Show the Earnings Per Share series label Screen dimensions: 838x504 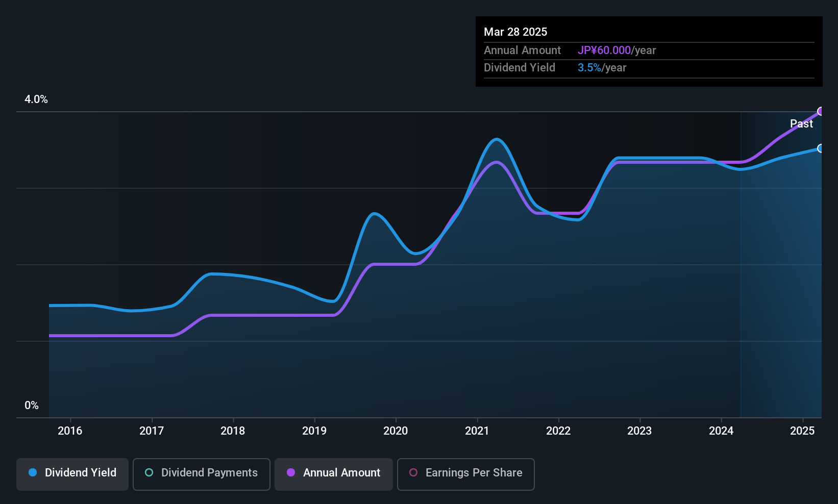[x=474, y=473]
